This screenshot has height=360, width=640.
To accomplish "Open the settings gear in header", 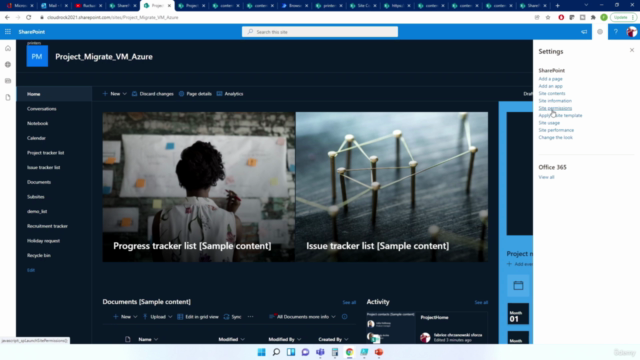I will point(600,32).
